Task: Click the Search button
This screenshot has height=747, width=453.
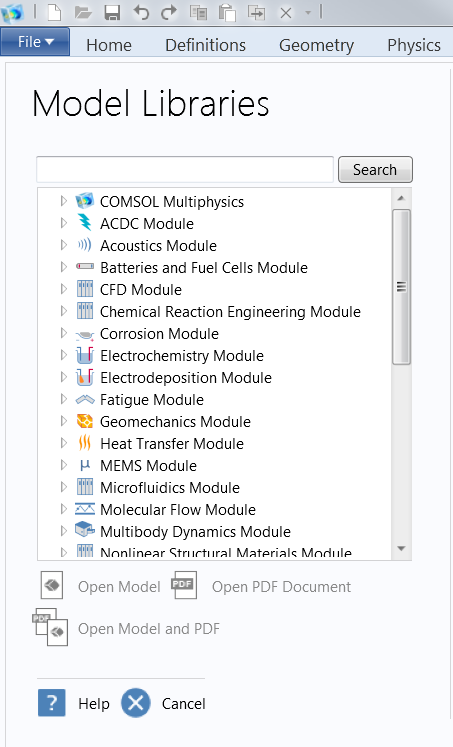Action: (375, 169)
